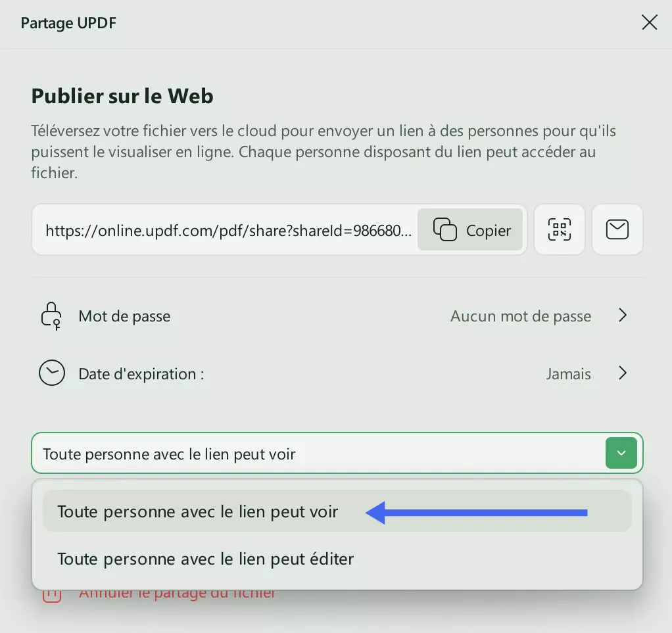Expand the Mot de passe chevron
This screenshot has width=672, height=633.
(623, 316)
